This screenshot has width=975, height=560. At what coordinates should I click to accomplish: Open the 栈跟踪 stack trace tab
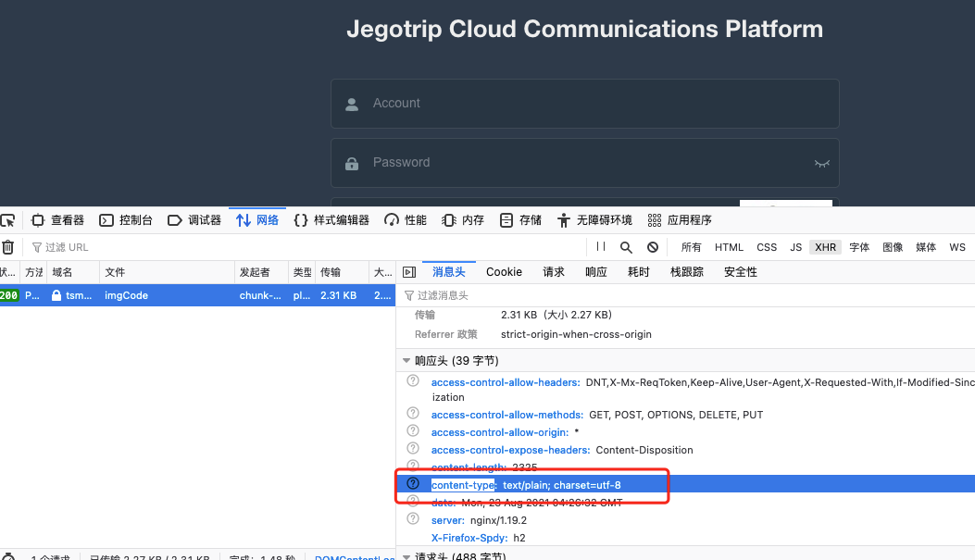point(686,272)
